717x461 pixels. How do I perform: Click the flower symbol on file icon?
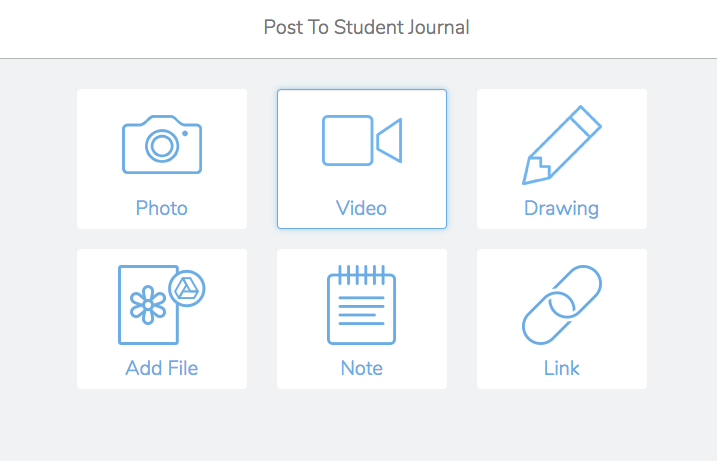pyautogui.click(x=149, y=304)
